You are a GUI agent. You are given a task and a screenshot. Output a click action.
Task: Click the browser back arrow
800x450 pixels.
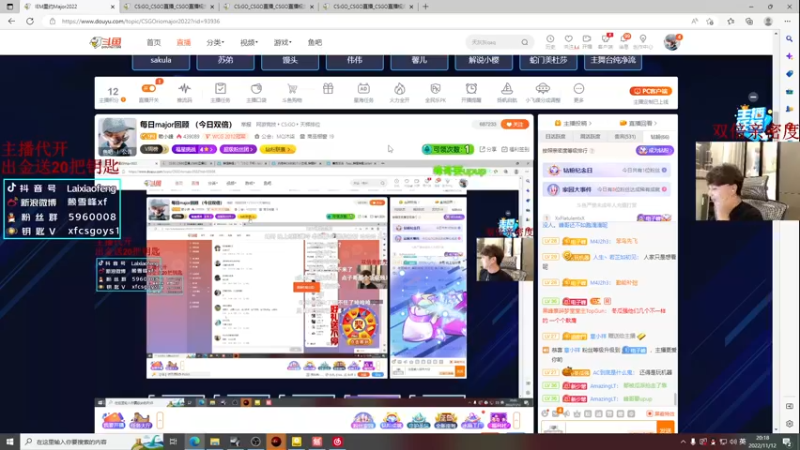11,21
